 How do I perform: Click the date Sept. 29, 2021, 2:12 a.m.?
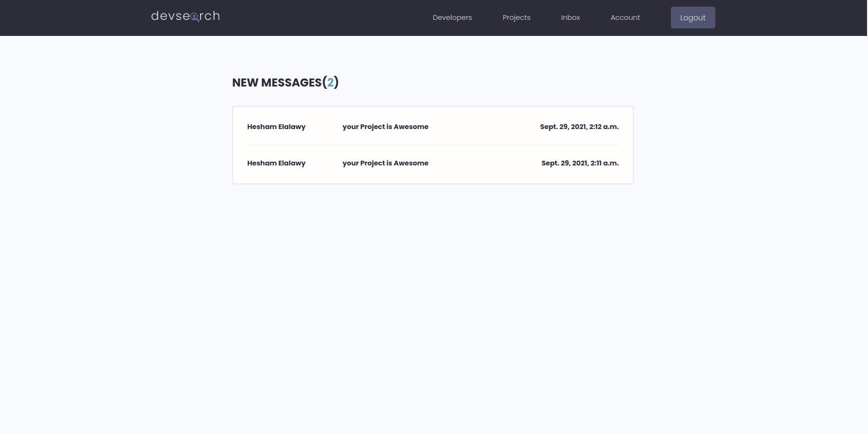click(579, 127)
